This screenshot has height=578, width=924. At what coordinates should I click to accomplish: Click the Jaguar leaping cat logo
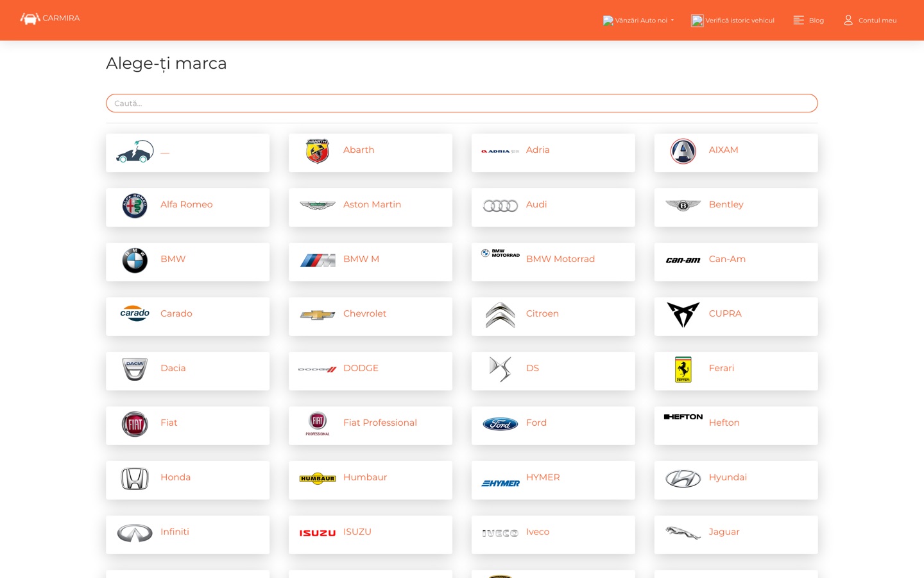tap(683, 533)
